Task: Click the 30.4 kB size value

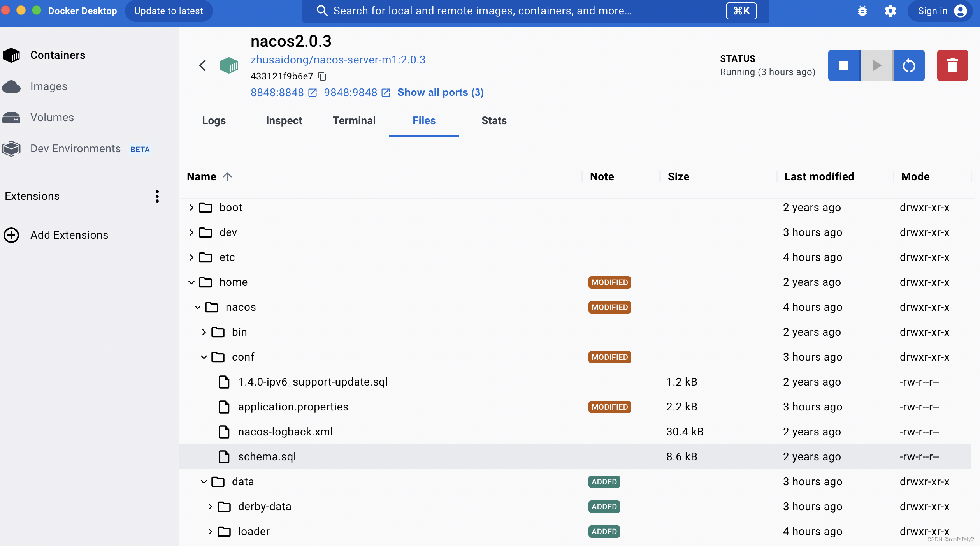Action: tap(685, 432)
